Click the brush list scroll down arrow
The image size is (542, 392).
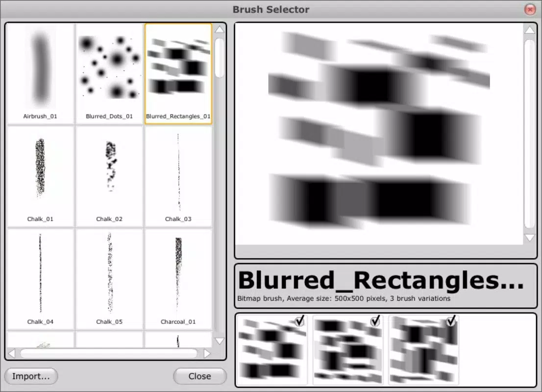[220, 341]
